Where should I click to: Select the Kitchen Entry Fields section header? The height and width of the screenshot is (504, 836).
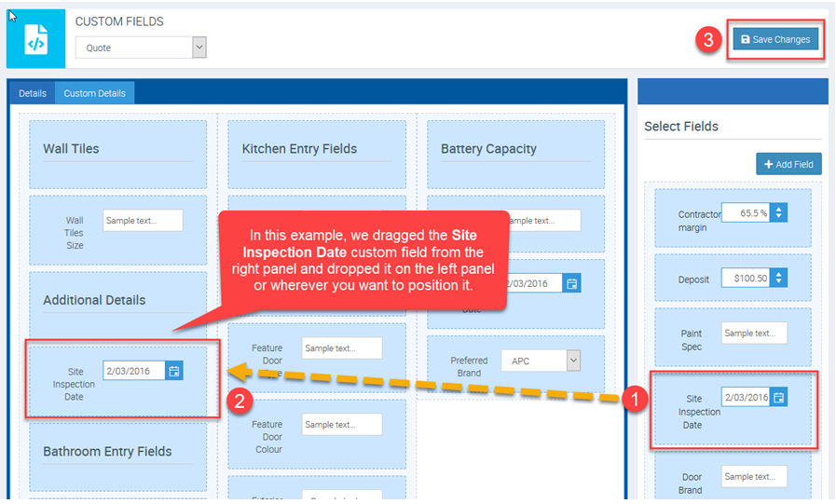pos(299,149)
